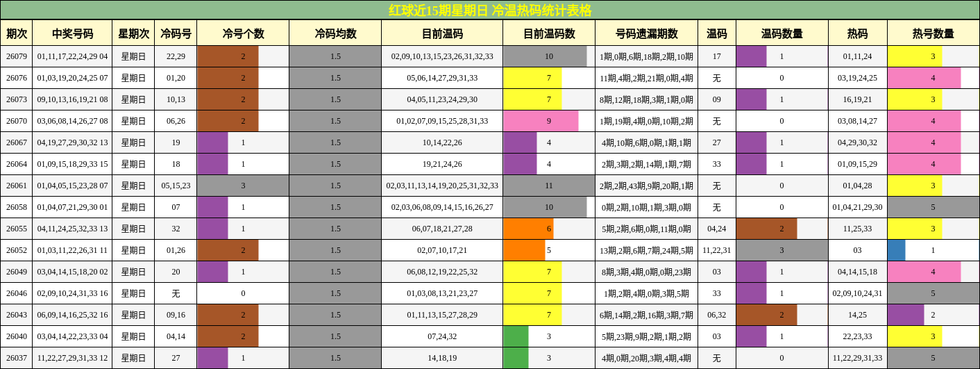Click warm numbers 02,09,10,13,15,23,26,31,32,33
Screen dimensions: 980x369
pyautogui.click(x=442, y=56)
